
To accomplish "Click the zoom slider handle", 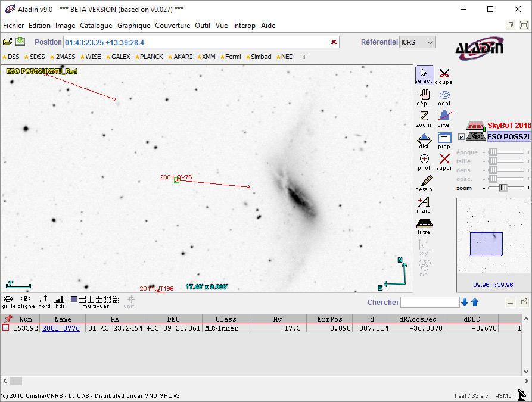I will coord(503,188).
